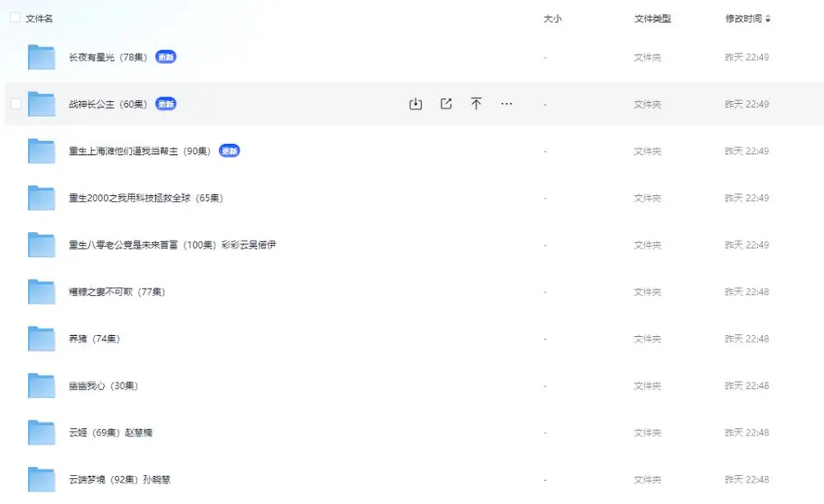Click the 文件类型 column header

652,19
